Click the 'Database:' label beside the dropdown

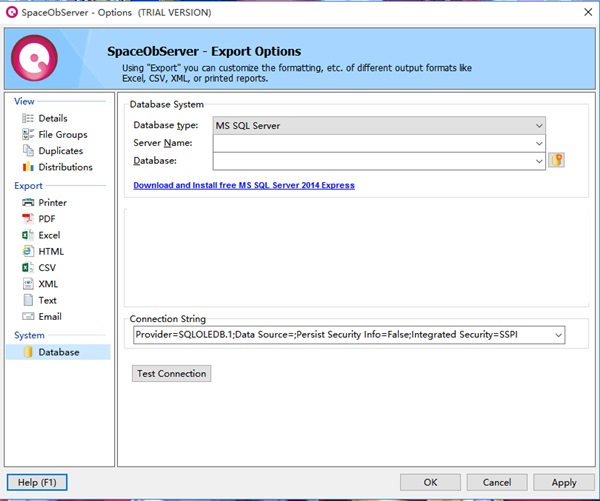155,161
